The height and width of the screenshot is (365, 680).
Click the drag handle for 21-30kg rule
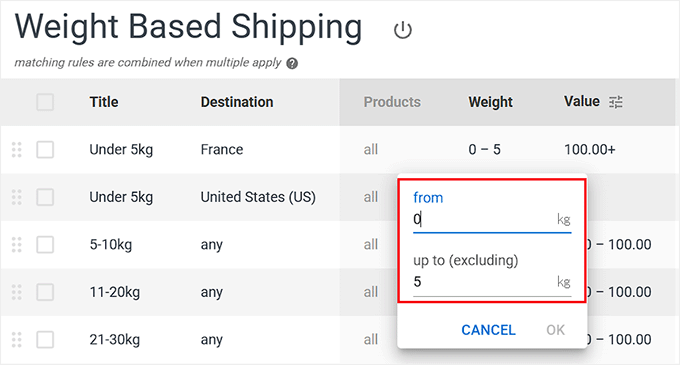coord(16,339)
